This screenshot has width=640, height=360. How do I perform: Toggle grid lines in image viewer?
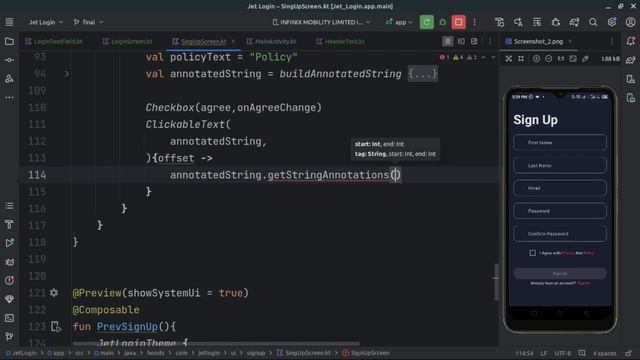point(521,59)
